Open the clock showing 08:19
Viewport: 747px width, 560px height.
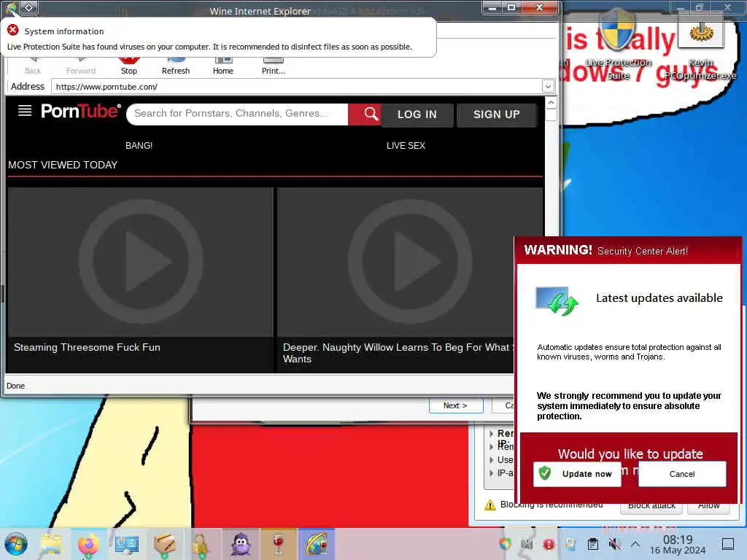[x=678, y=545]
